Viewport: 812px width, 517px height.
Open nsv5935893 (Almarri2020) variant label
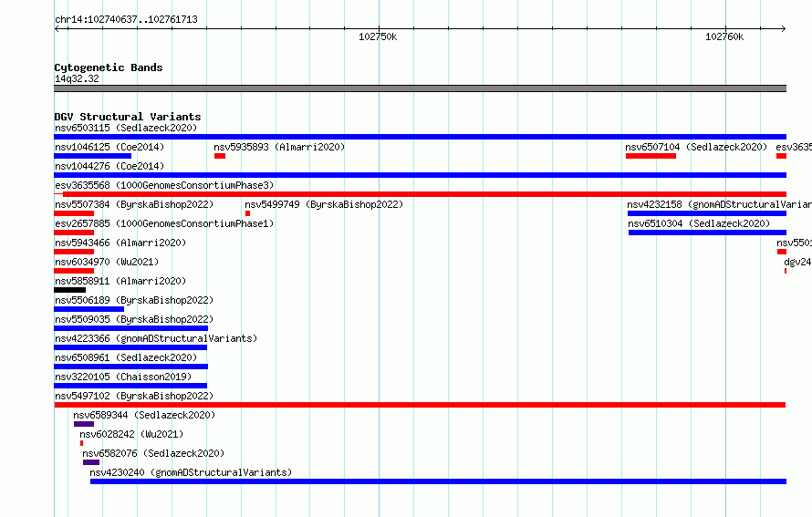tap(279, 147)
